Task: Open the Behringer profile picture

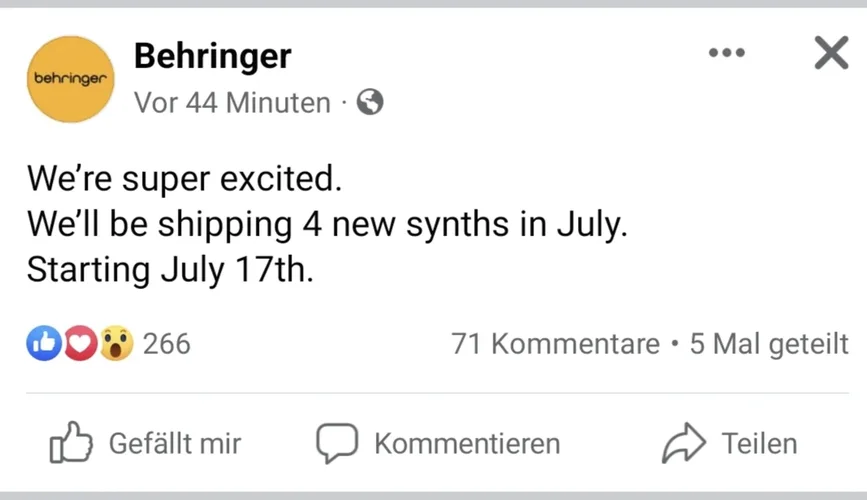Action: click(x=71, y=78)
